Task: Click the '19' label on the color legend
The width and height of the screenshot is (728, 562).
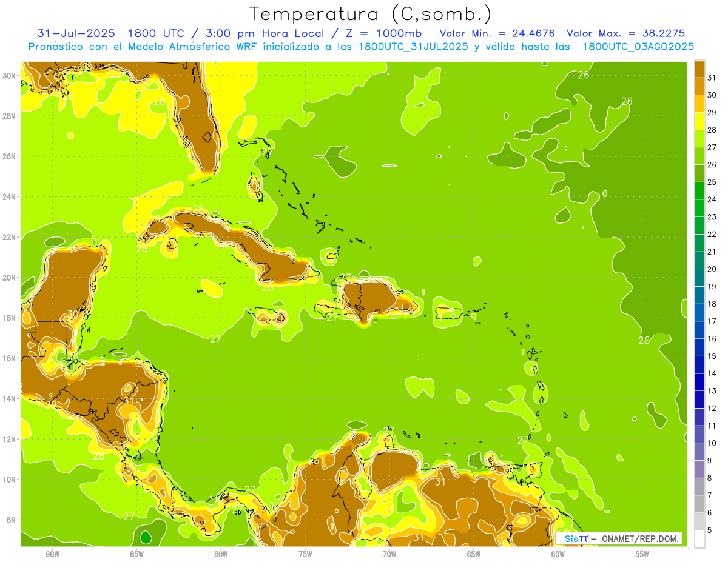Action: tap(712, 286)
